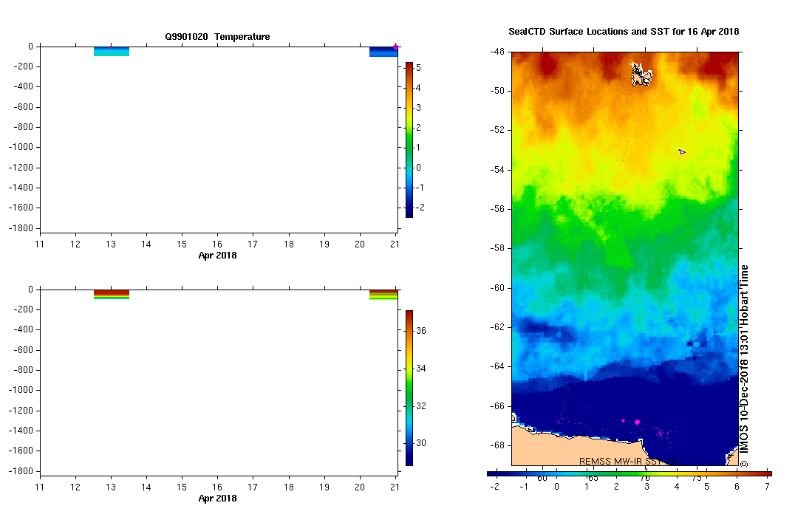The width and height of the screenshot is (812, 517).
Task: Click the "-60" latitude label on the map
Action: click(x=497, y=288)
